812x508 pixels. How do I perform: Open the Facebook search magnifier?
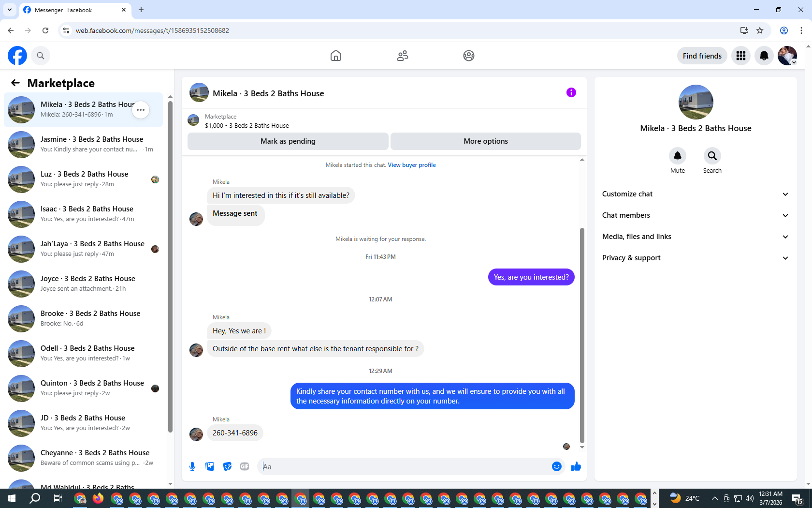(41, 56)
